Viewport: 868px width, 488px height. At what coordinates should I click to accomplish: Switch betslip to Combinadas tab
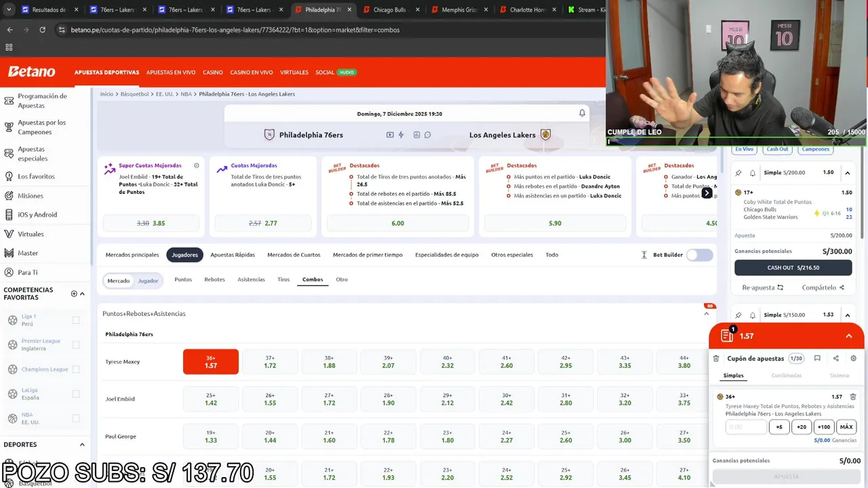(x=786, y=375)
